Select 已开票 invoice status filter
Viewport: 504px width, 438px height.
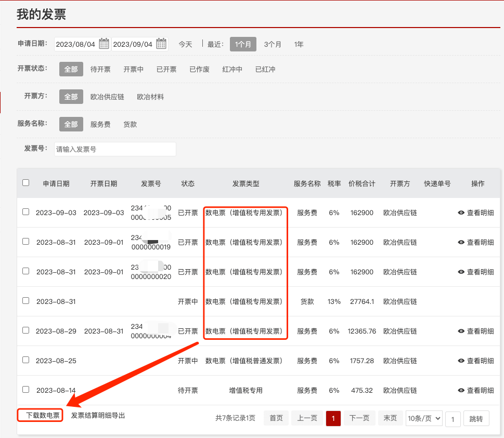click(166, 69)
